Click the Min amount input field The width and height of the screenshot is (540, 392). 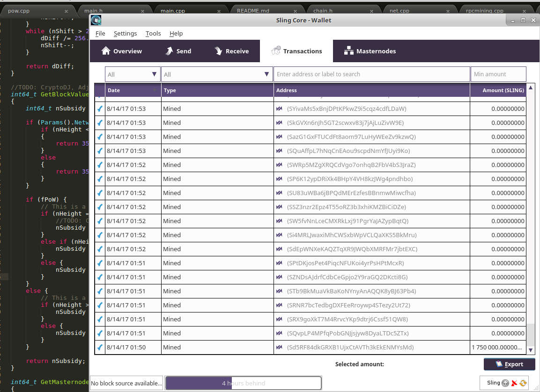498,74
